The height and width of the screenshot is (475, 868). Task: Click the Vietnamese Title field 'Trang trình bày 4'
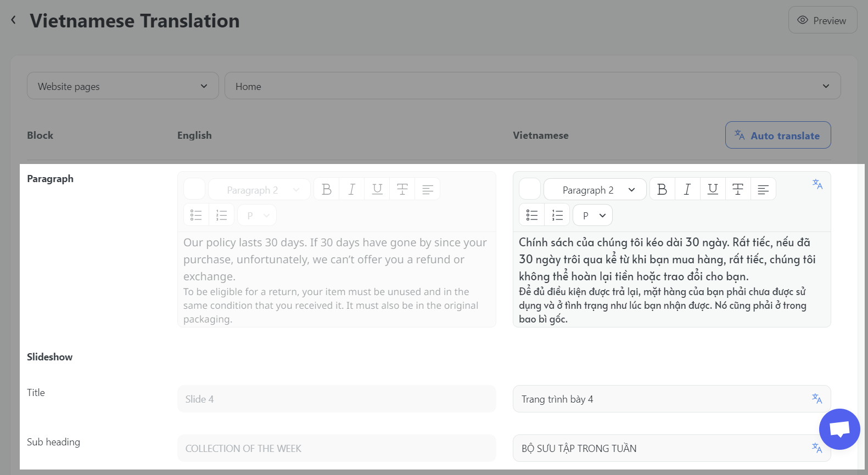tap(671, 399)
